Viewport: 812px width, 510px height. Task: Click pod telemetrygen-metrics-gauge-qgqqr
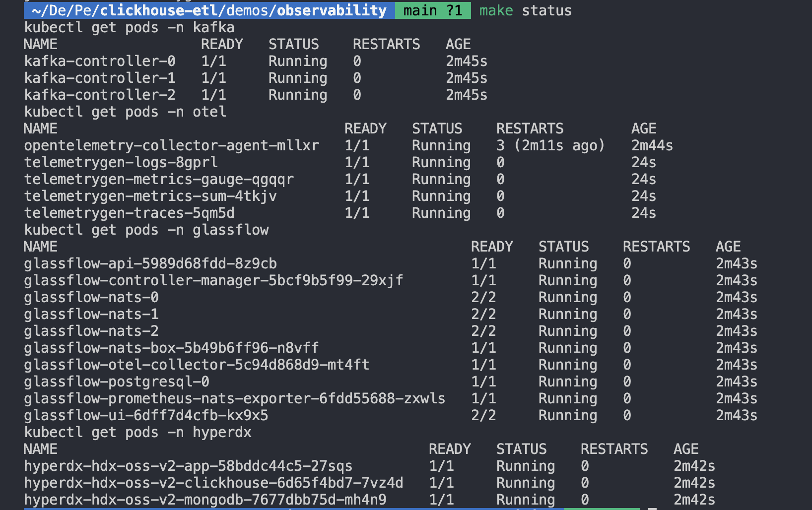159,179
